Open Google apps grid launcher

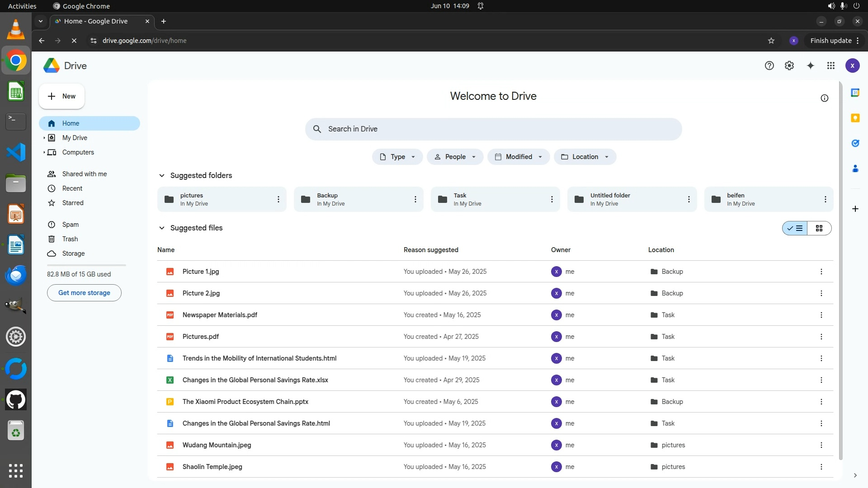pos(830,66)
